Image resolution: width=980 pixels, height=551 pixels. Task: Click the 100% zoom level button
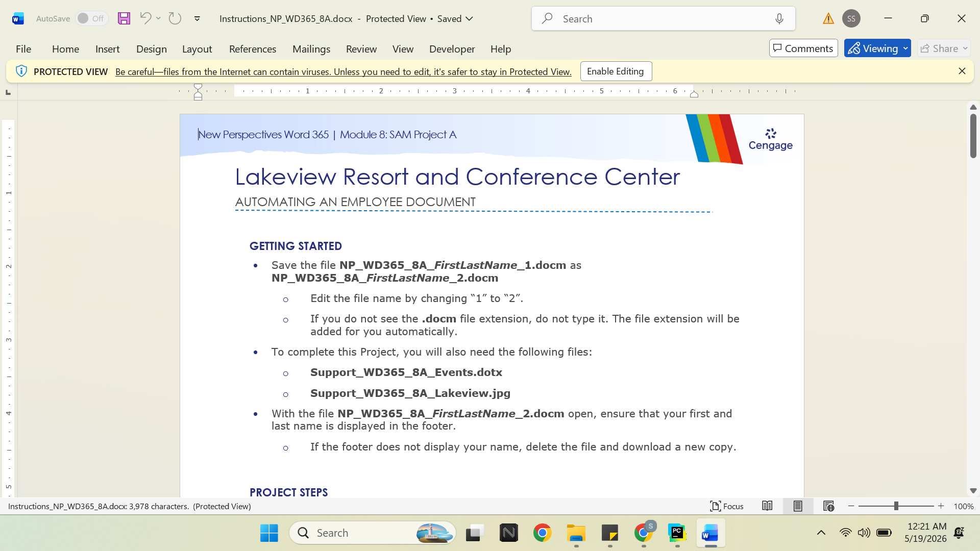pyautogui.click(x=963, y=506)
